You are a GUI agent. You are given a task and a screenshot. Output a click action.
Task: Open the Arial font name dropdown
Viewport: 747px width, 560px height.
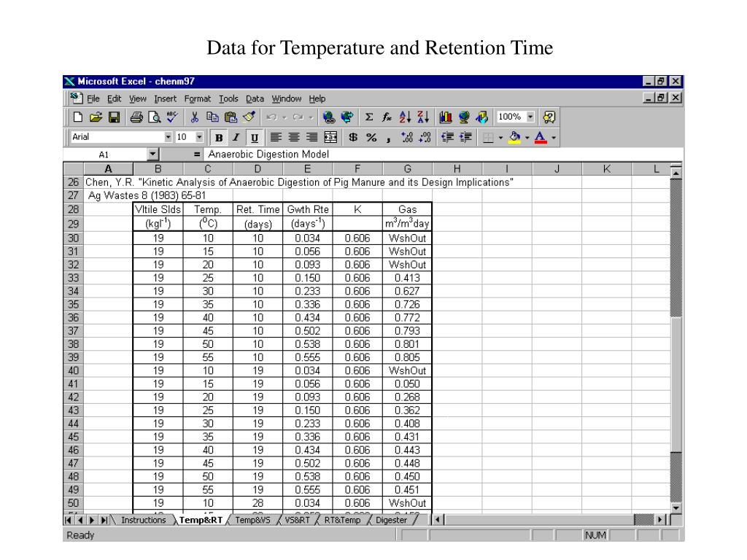(168, 137)
